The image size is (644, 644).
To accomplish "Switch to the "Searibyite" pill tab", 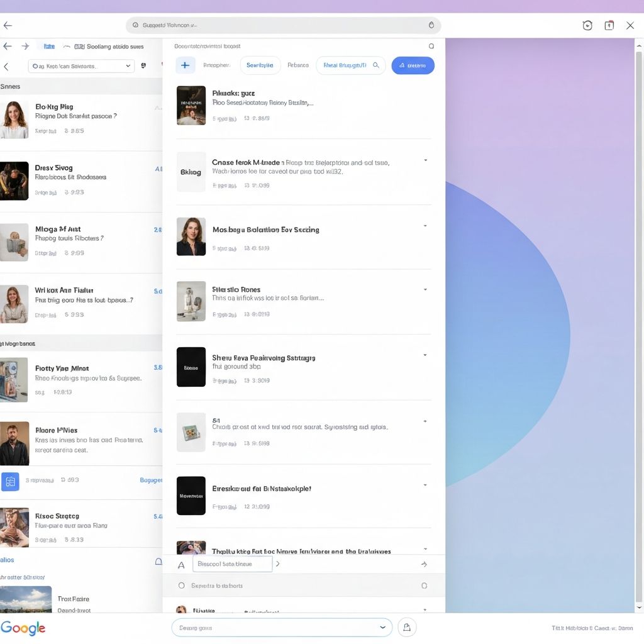I will pyautogui.click(x=260, y=65).
